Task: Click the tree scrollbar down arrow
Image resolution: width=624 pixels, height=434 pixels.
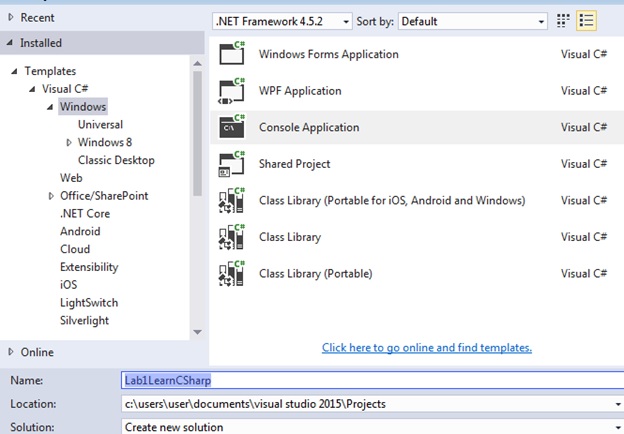Action: [197, 332]
